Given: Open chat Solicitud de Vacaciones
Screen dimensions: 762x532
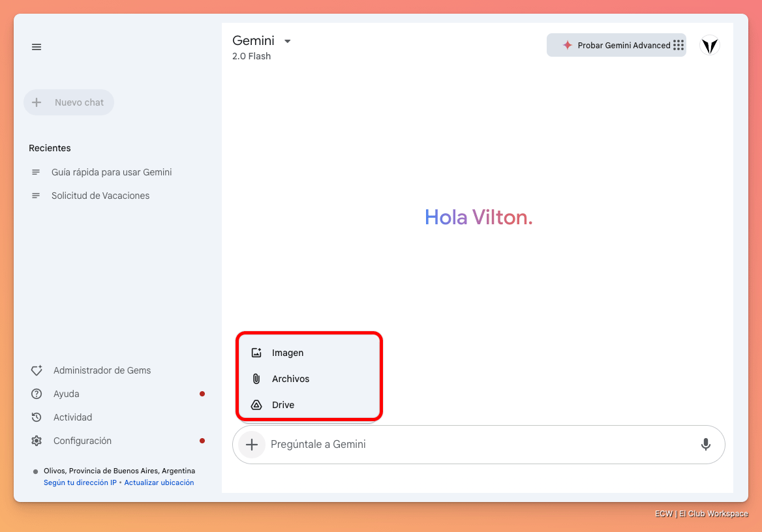Looking at the screenshot, I should coord(100,196).
